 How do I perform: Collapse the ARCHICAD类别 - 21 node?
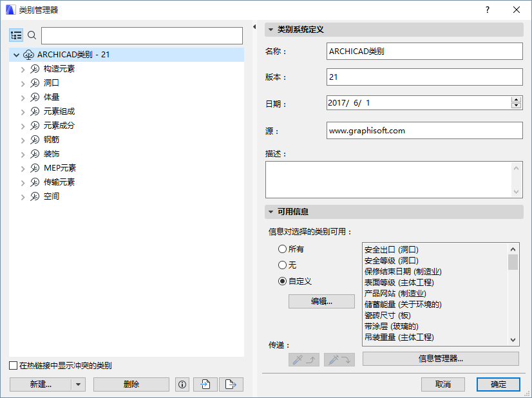pos(16,54)
